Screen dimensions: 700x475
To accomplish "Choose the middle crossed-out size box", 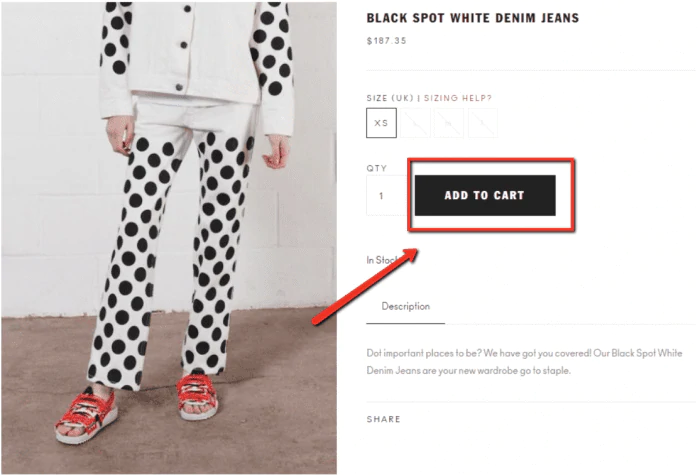I will pyautogui.click(x=448, y=123).
